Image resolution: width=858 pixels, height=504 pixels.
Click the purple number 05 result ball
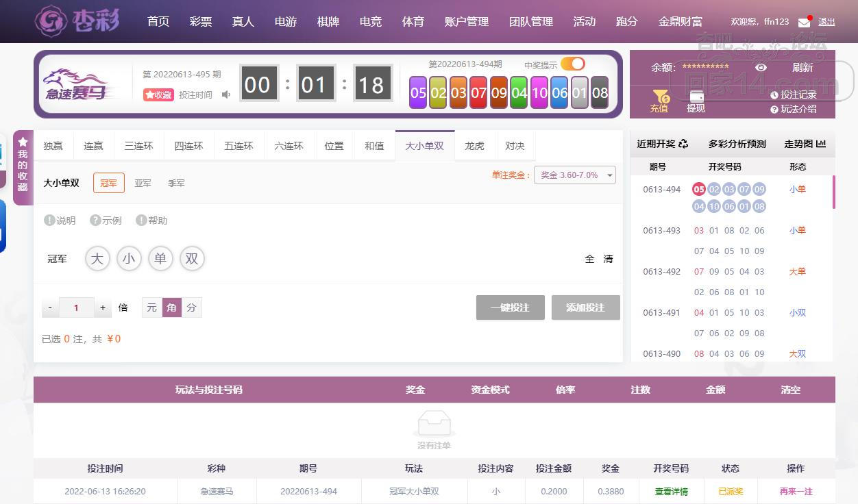coord(418,92)
